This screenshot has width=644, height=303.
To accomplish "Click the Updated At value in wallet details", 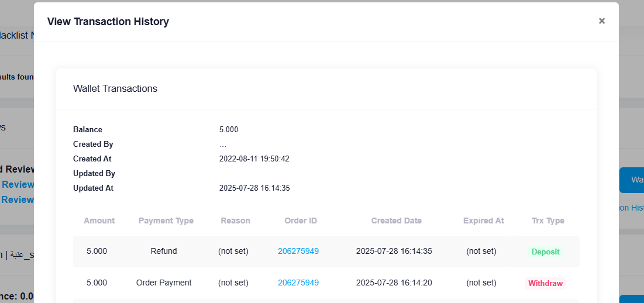I will 254,188.
